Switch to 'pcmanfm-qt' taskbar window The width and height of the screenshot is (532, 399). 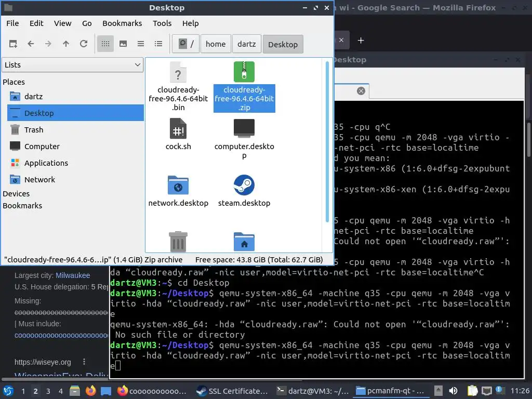click(390, 391)
